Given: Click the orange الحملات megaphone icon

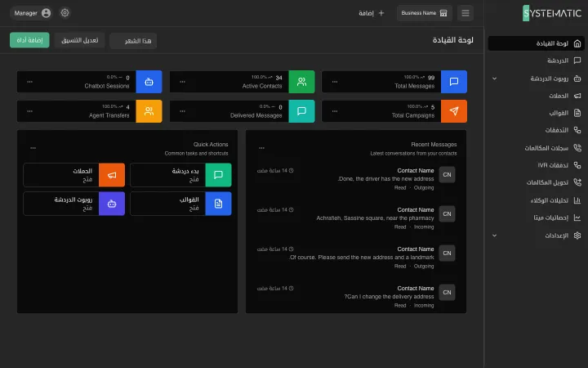Looking at the screenshot, I should [112, 175].
